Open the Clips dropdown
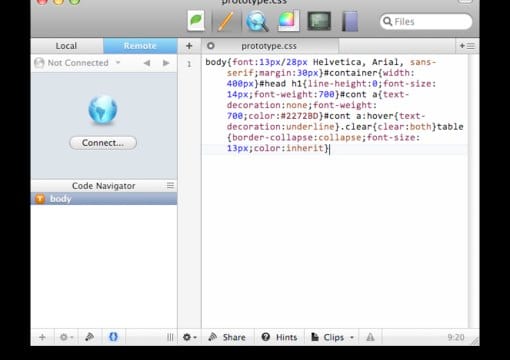The image size is (510, 360). tap(332, 337)
